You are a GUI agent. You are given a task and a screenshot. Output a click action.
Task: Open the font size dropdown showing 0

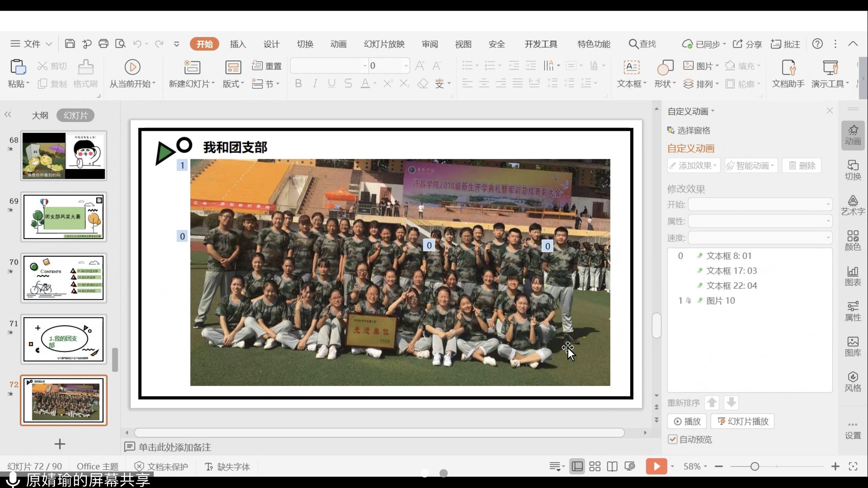tap(406, 66)
